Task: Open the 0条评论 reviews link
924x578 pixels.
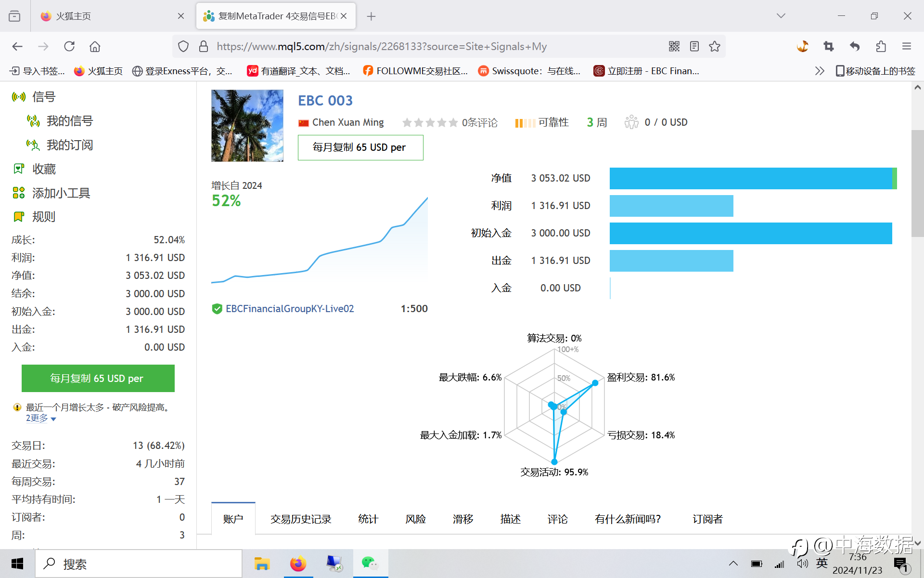Action: click(479, 123)
